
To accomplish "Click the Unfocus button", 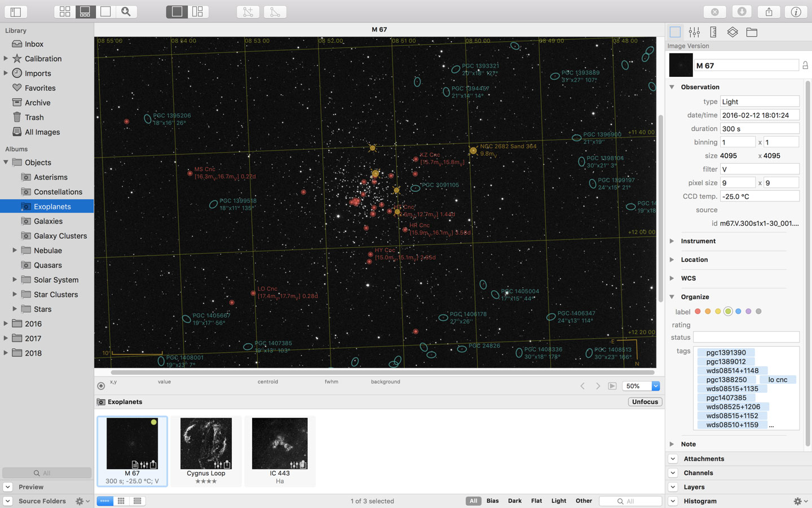I will tap(645, 402).
